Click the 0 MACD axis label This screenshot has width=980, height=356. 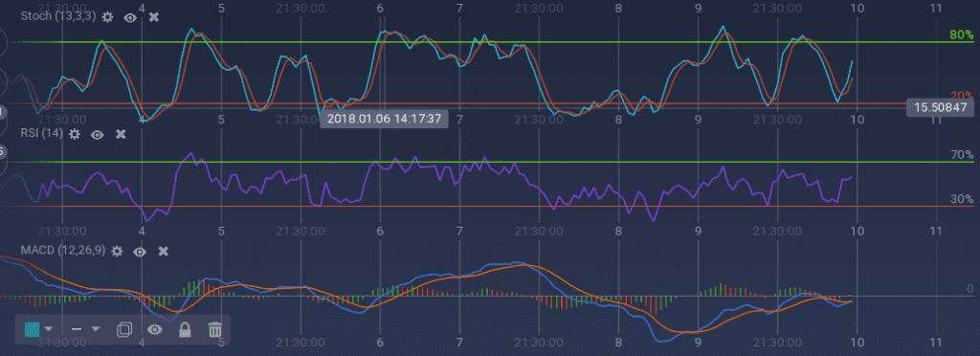pos(970,289)
